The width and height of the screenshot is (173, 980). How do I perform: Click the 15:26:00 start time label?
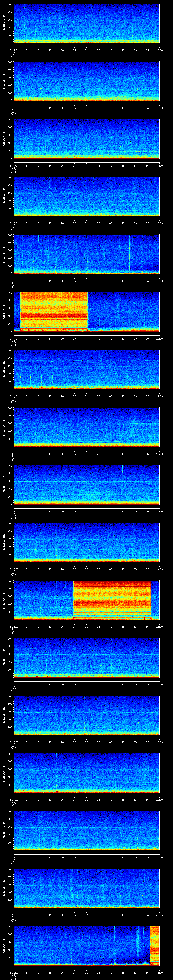click(x=13, y=742)
